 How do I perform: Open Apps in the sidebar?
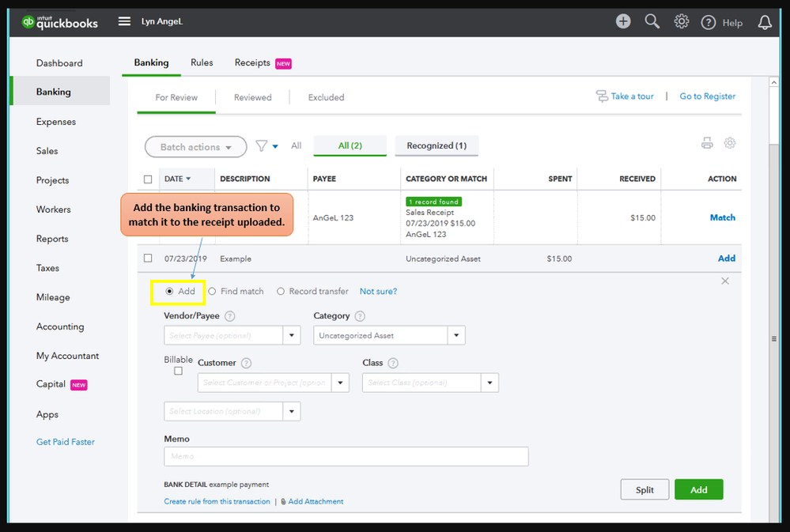tap(47, 414)
